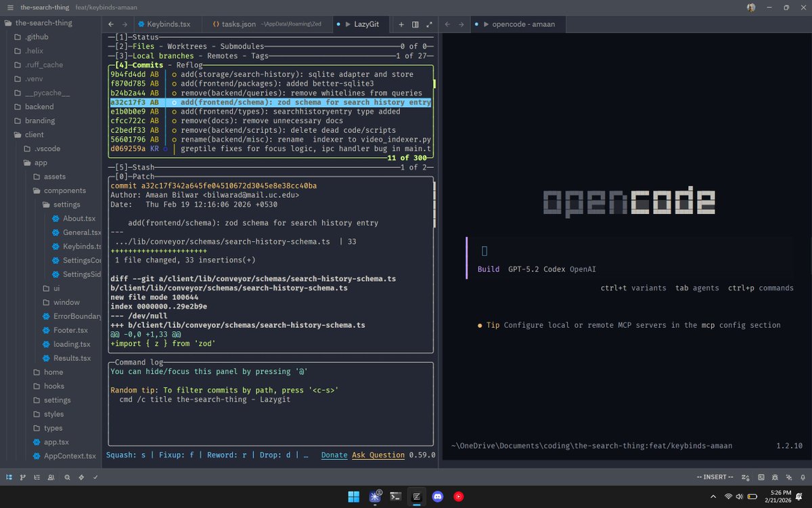Image resolution: width=812 pixels, height=508 pixels.
Task: Select commit cfcc722c remove unnecessary docs
Action: tap(271, 121)
